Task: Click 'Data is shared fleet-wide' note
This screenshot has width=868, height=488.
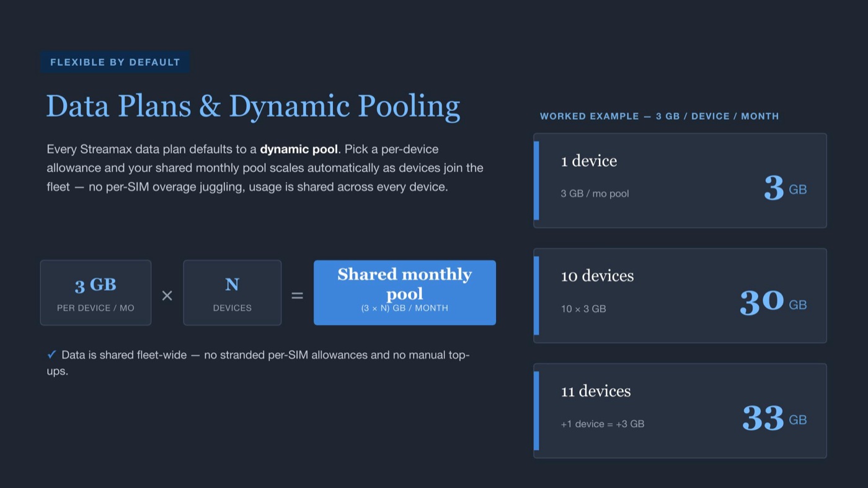Action: click(258, 363)
